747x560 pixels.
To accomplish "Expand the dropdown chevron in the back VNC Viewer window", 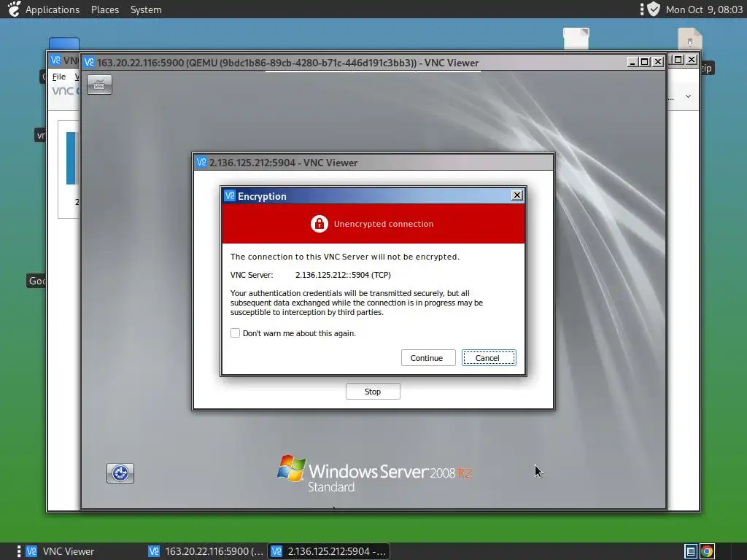I will pyautogui.click(x=688, y=96).
